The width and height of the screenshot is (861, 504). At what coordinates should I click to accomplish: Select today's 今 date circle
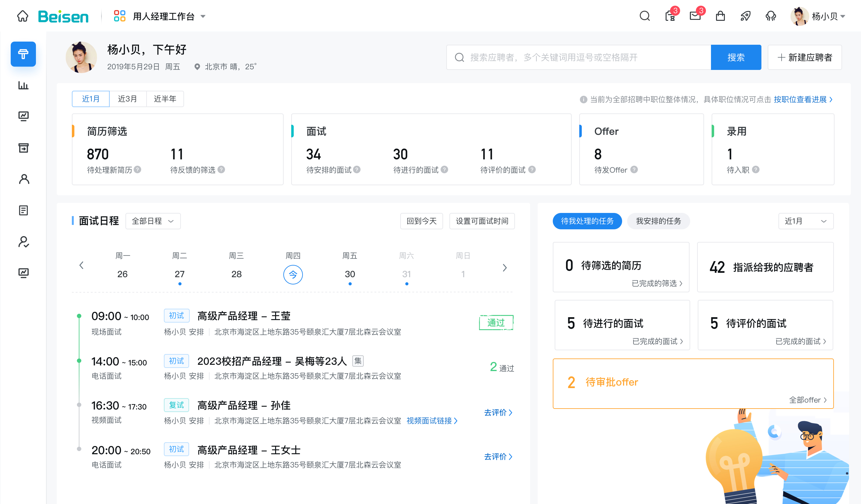click(293, 275)
